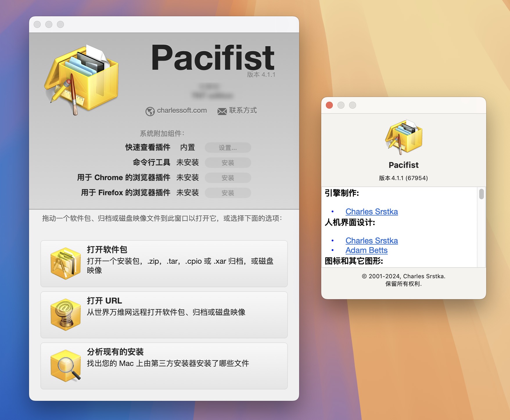Select the 打开软件包 option title
510x420 pixels.
107,250
